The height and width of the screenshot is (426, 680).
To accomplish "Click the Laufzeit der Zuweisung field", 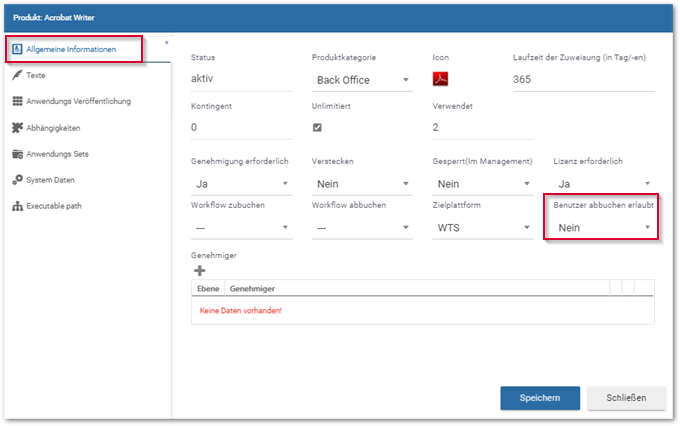I will pyautogui.click(x=583, y=79).
